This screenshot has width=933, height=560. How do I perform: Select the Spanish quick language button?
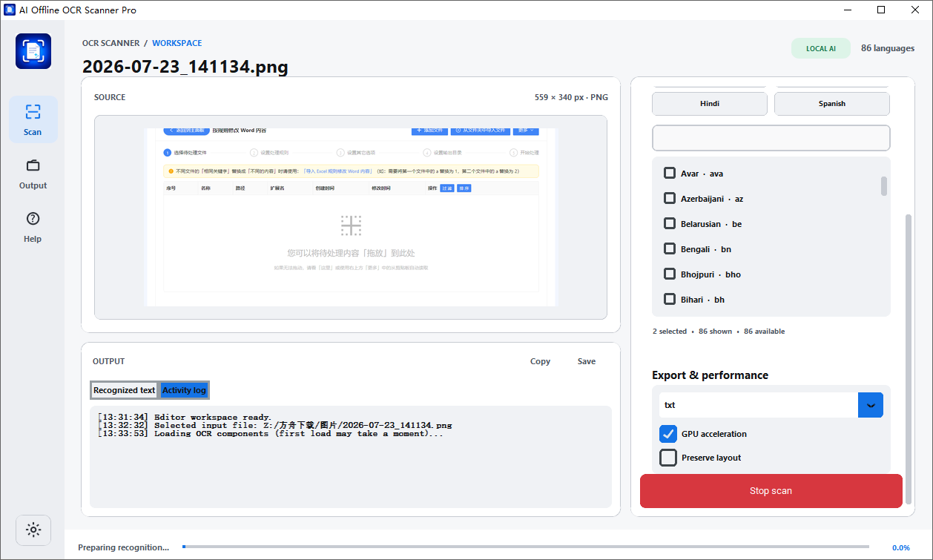point(832,104)
